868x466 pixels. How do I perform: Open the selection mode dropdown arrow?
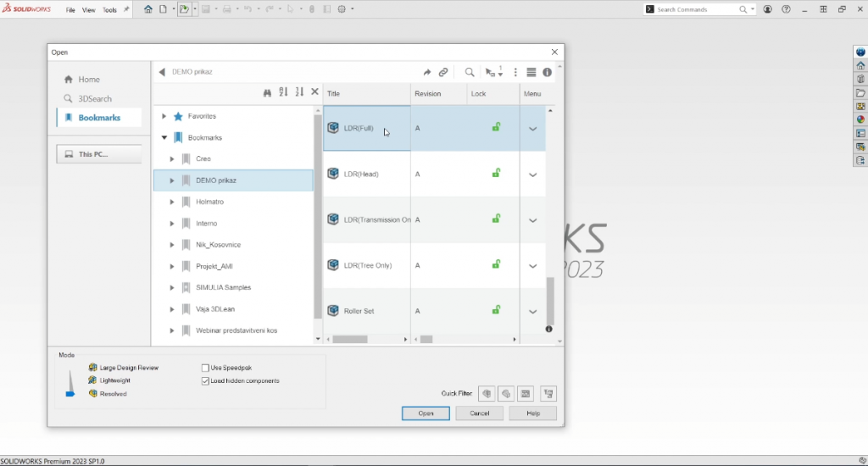tap(500, 75)
